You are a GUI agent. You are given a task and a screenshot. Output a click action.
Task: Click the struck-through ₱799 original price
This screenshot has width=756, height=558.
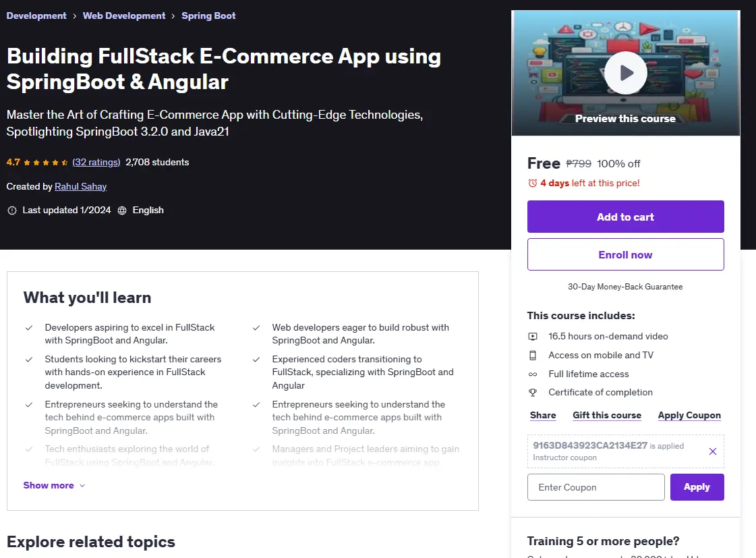click(x=579, y=163)
